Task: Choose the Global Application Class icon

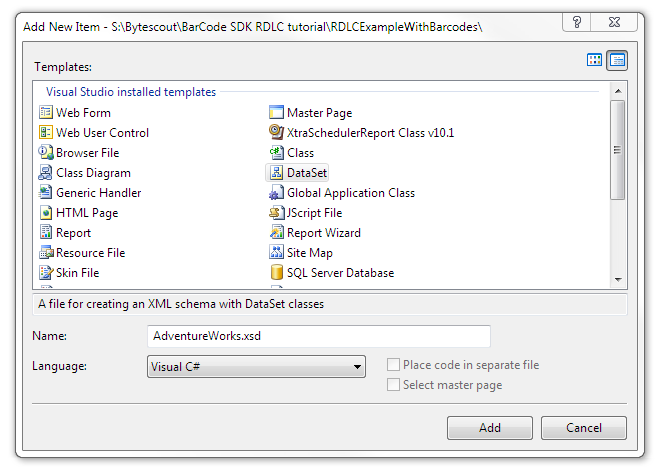Action: 277,192
